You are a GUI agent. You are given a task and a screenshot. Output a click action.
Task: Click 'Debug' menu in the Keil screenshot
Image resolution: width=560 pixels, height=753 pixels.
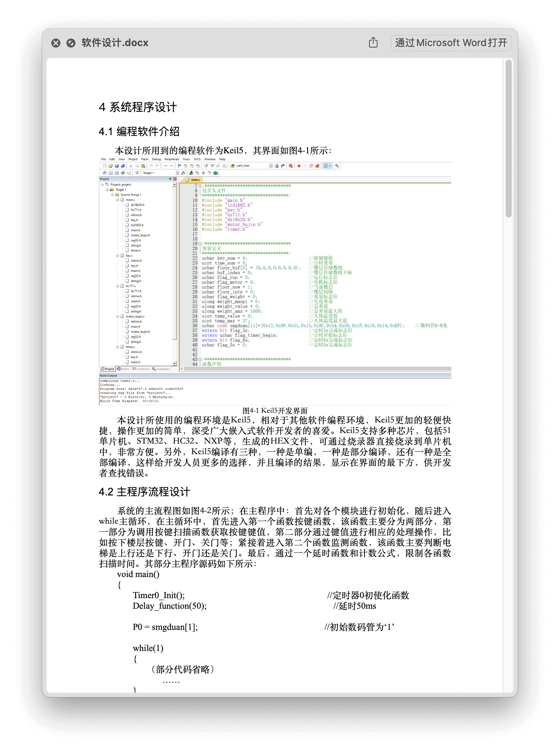156,159
